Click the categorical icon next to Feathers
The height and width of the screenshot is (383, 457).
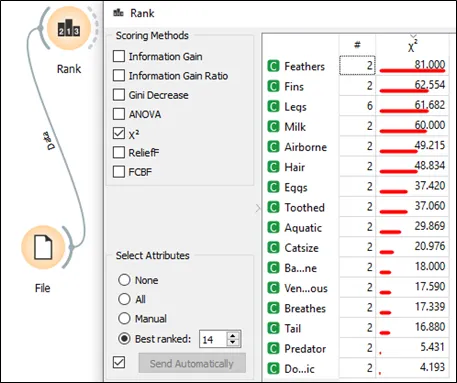click(273, 66)
